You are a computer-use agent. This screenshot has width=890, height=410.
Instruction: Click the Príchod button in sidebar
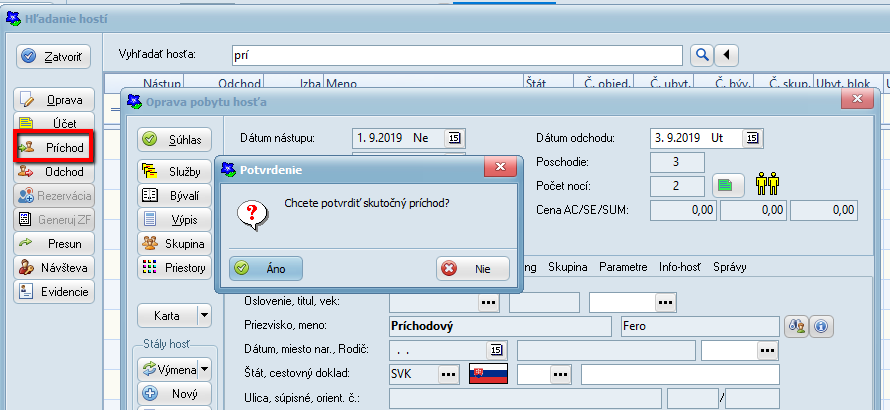(56, 147)
